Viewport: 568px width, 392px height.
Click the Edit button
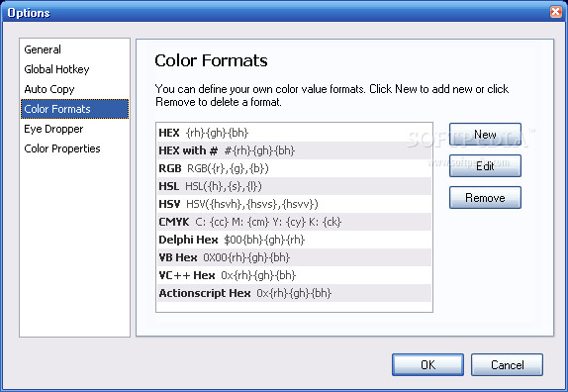(485, 166)
